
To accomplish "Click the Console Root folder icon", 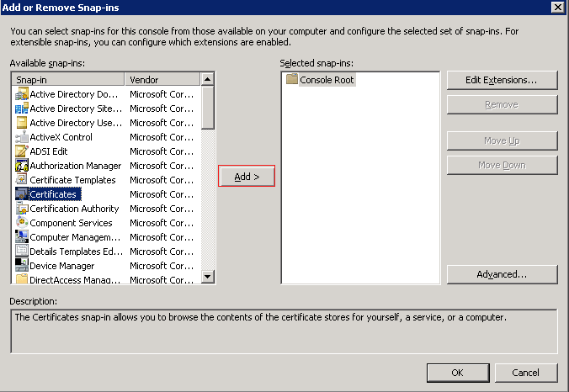I will click(x=292, y=79).
